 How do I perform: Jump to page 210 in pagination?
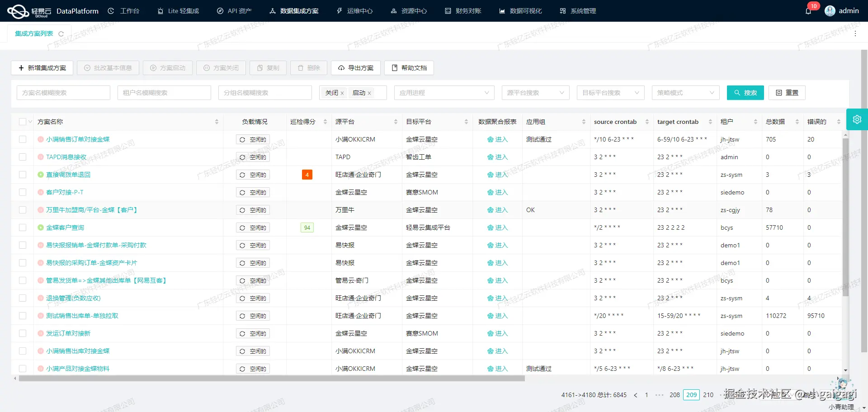pyautogui.click(x=708, y=395)
